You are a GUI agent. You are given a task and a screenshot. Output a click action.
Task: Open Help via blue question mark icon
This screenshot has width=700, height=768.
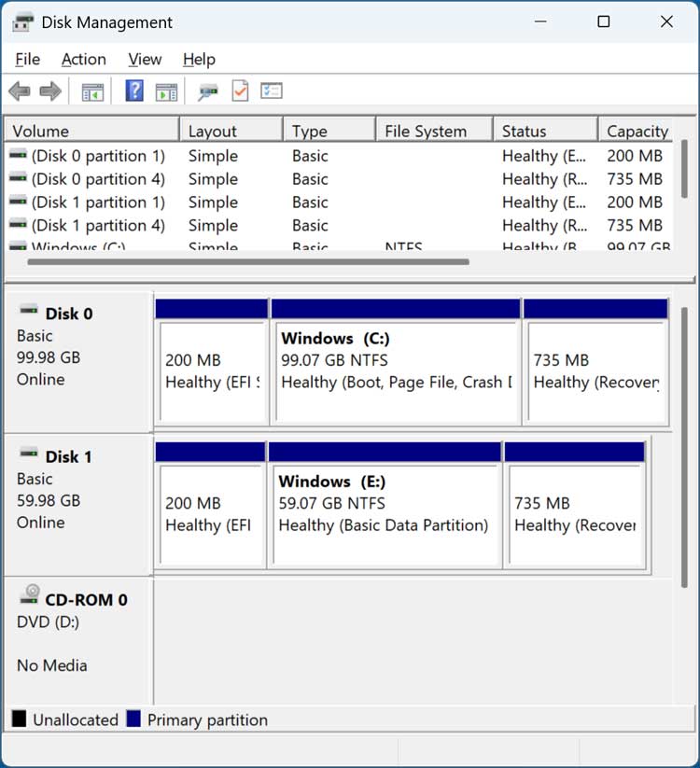point(134,91)
